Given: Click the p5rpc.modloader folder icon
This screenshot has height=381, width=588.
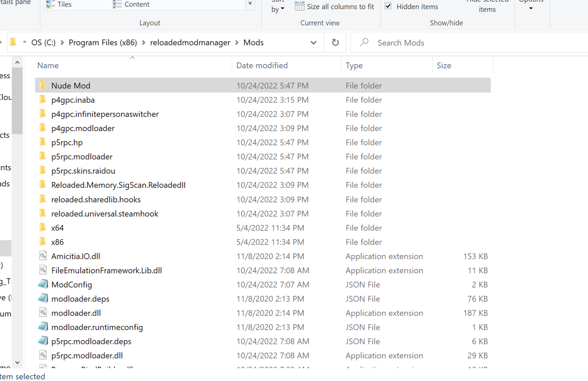Looking at the screenshot, I should pos(43,156).
